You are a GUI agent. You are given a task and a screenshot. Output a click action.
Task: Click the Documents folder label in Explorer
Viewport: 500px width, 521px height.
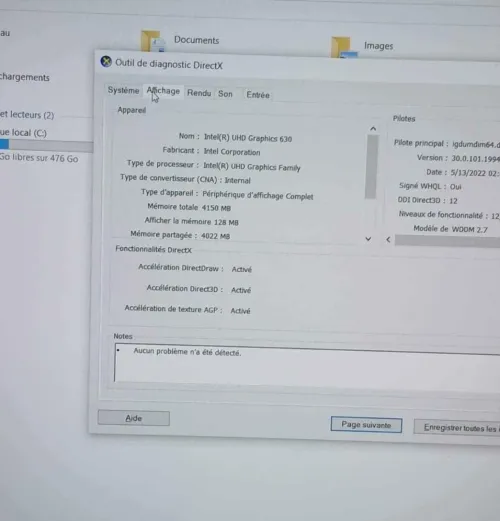(197, 40)
